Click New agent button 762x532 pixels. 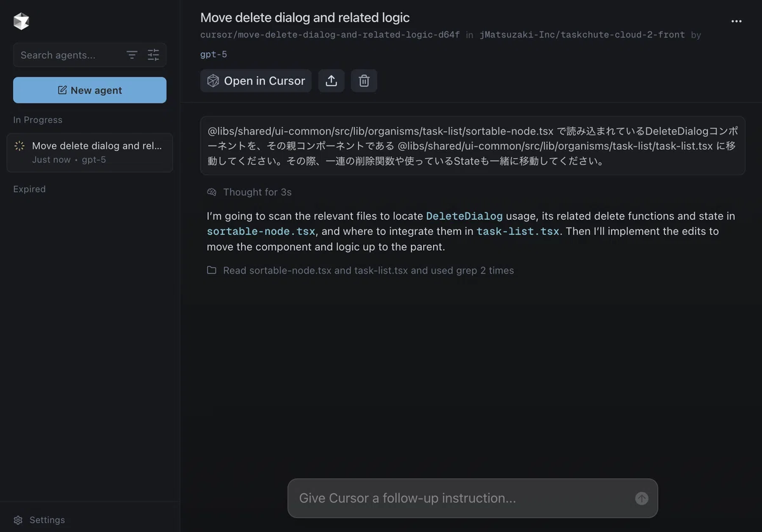pos(90,90)
